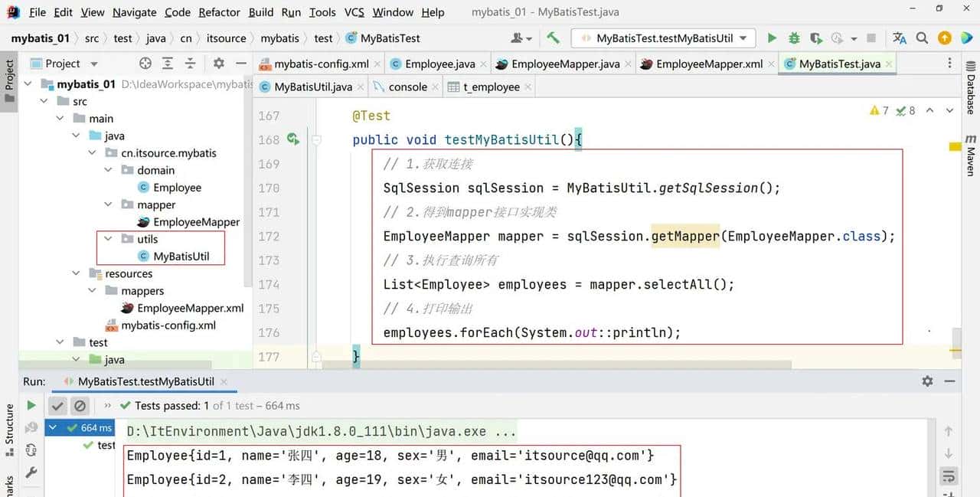Screen dimensions: 980x497
Task: Click the green Run button in the toolbar
Action: (x=772, y=38)
